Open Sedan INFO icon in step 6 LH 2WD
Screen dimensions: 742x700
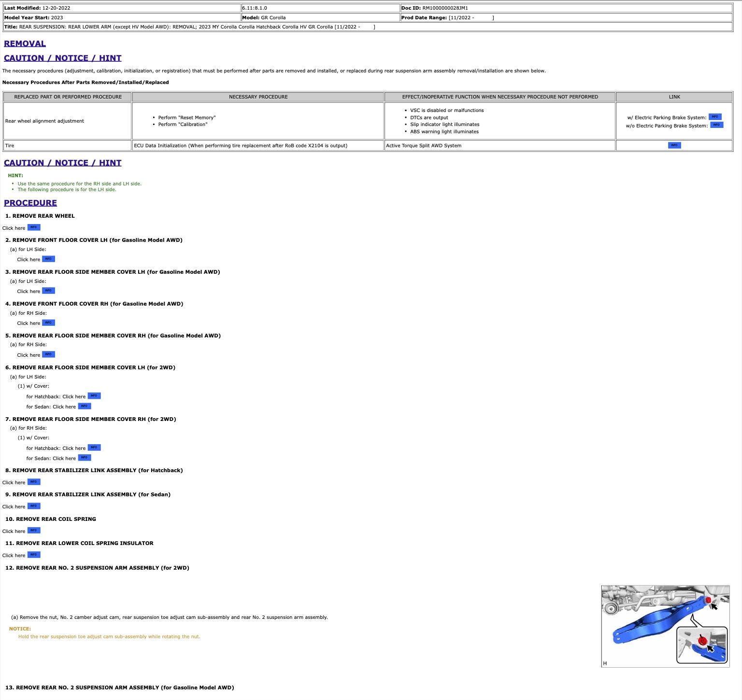pos(84,406)
